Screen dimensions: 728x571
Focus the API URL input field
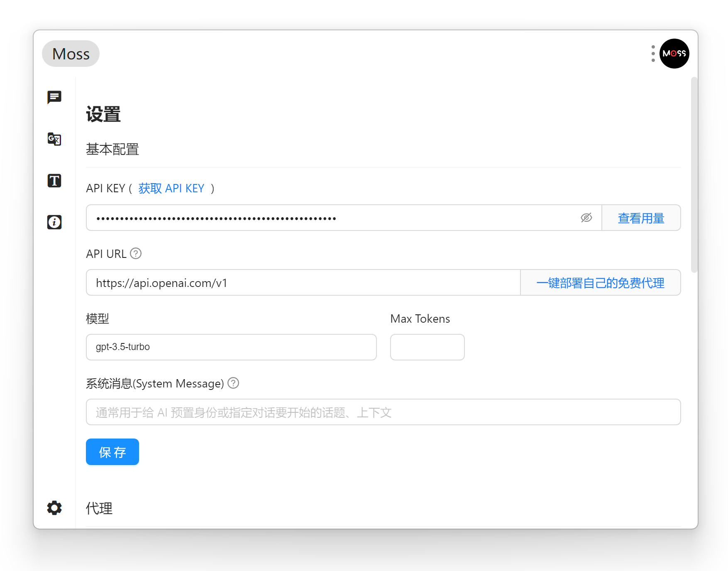point(303,282)
